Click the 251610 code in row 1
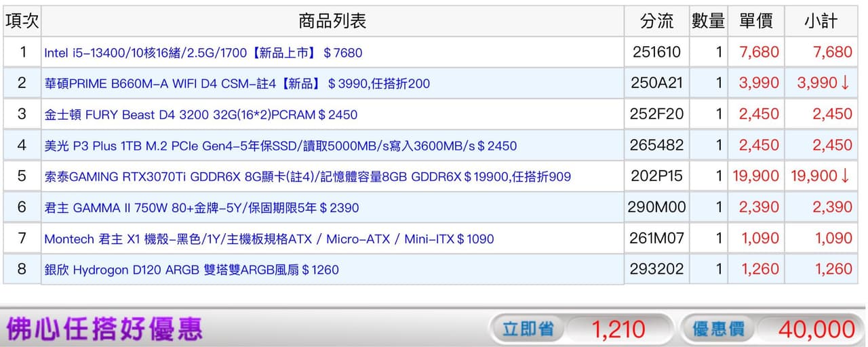 tap(656, 52)
